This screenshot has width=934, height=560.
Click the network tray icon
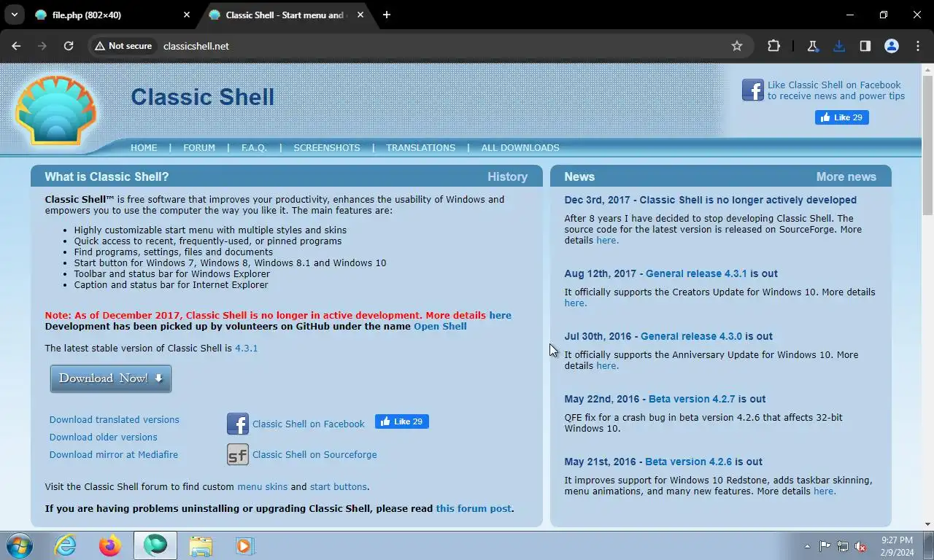[x=843, y=546]
